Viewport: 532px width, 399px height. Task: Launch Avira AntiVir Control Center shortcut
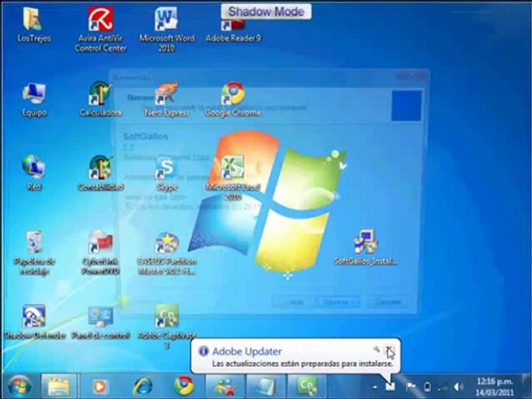(100, 29)
